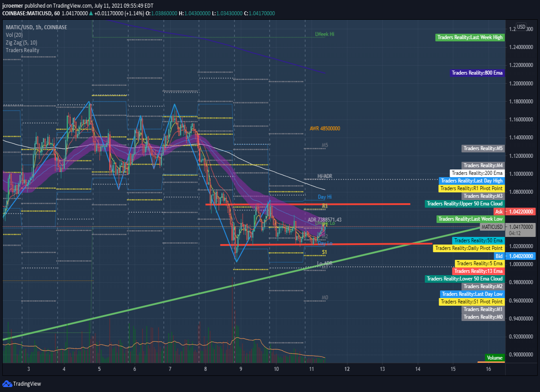Click the Traders Reality:M4 label
The image size is (540, 392).
coord(483,165)
